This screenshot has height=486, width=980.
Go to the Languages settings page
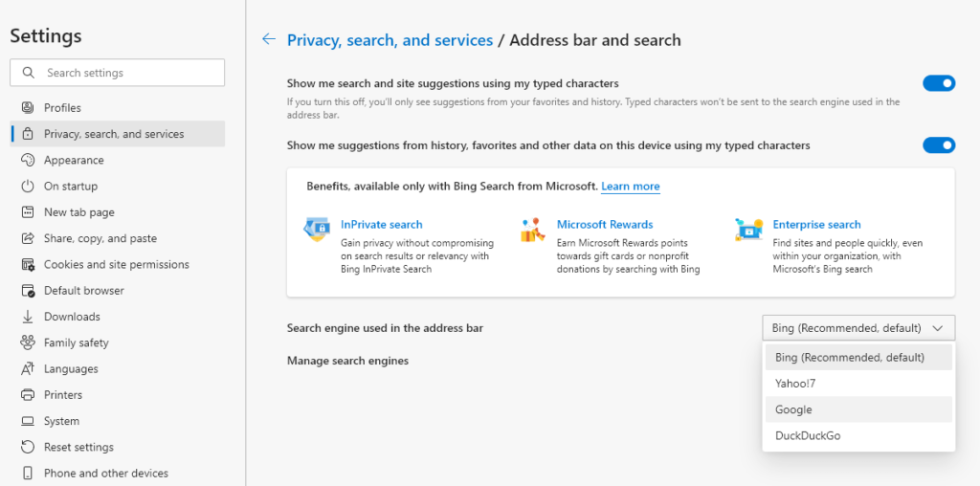coord(71,369)
